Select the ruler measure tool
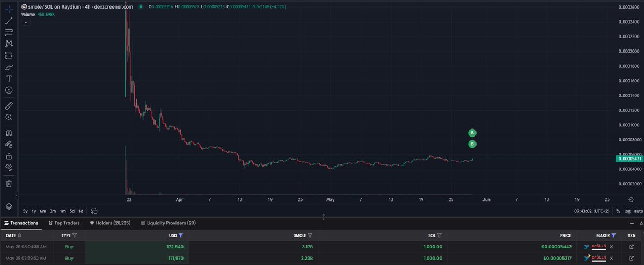This screenshot has height=265, width=644. pyautogui.click(x=9, y=105)
